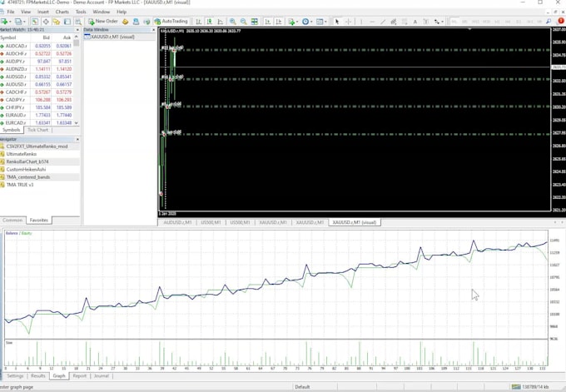
Task: Open the Periods clock icon
Action: (x=305, y=22)
